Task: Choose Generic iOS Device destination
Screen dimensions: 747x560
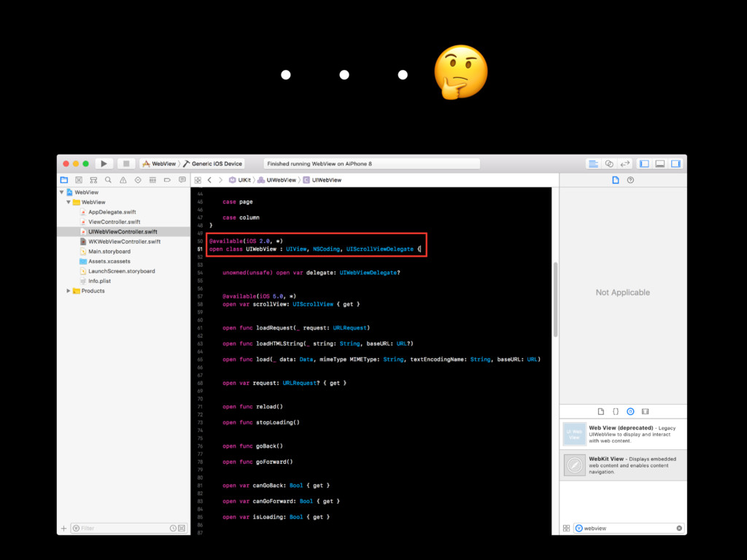Action: 213,163
